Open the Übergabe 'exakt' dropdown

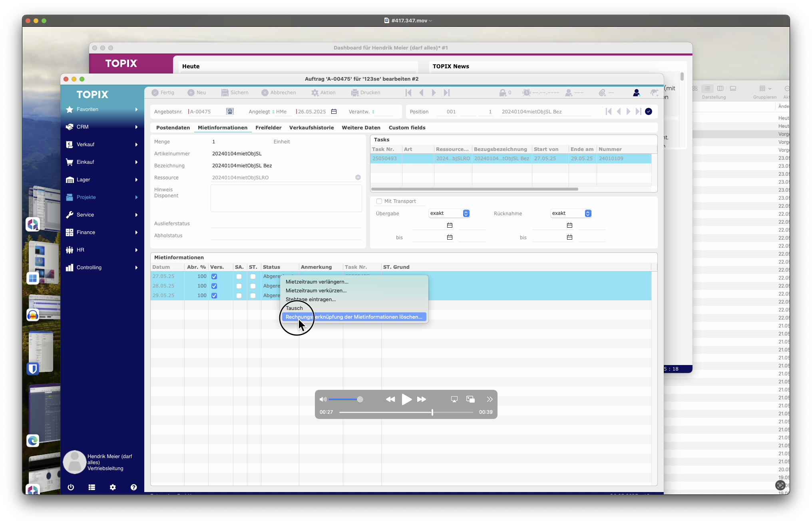click(x=449, y=213)
